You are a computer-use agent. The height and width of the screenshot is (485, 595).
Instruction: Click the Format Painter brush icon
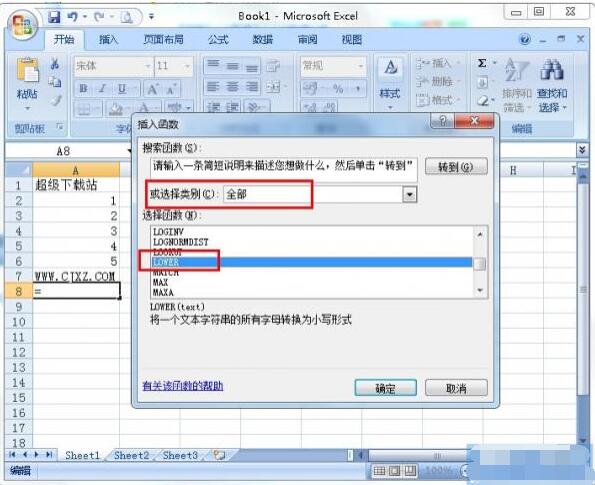coord(56,101)
